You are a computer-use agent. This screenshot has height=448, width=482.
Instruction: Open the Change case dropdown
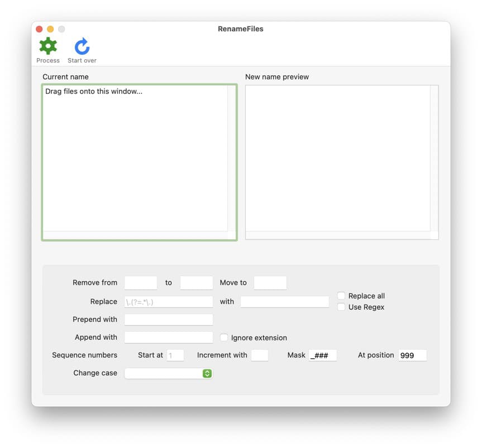click(168, 373)
